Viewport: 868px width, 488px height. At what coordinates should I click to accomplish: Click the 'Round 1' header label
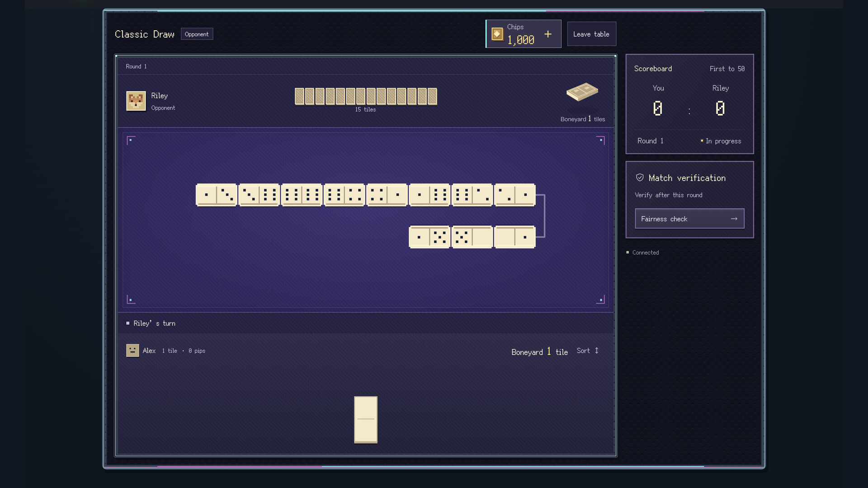point(136,66)
